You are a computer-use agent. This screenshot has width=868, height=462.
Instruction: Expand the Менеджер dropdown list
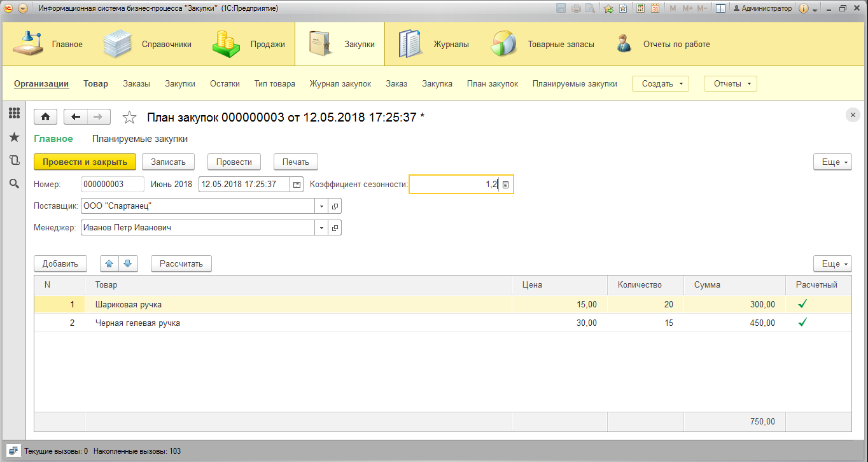coord(322,228)
